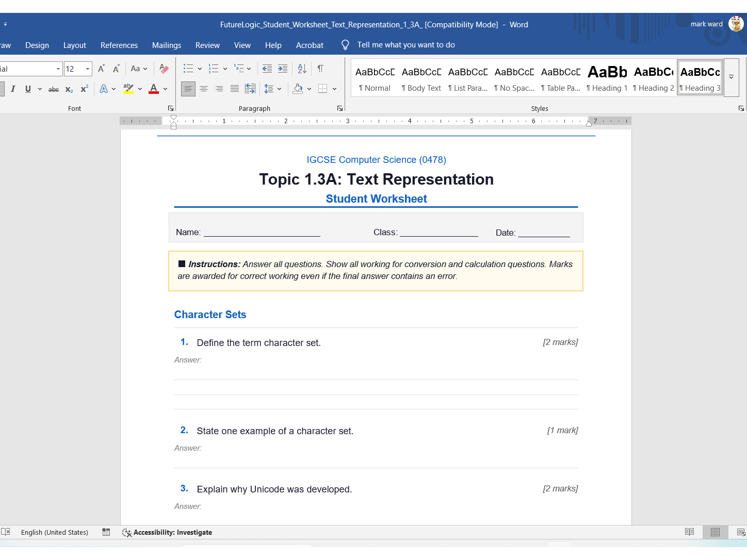Click the Decrease Indent icon
Image resolution: width=747 pixels, height=560 pixels.
(267, 69)
